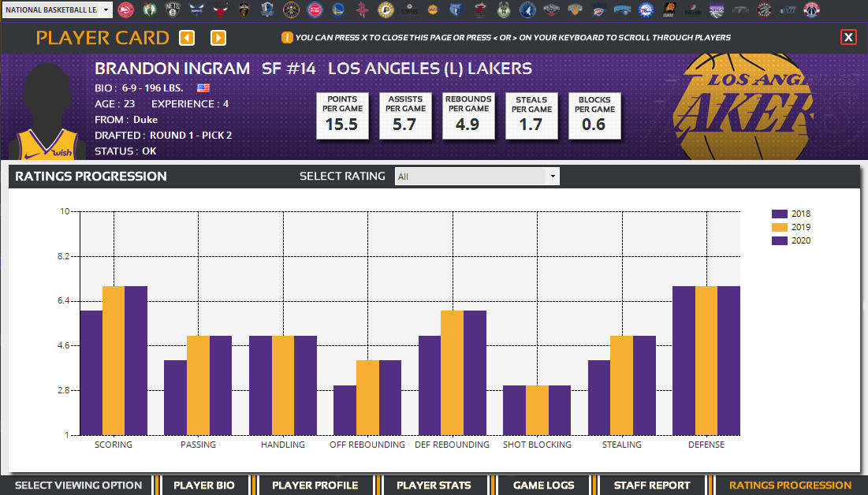868x495 pixels.
Task: Go to next player with right arrow
Action: [218, 38]
